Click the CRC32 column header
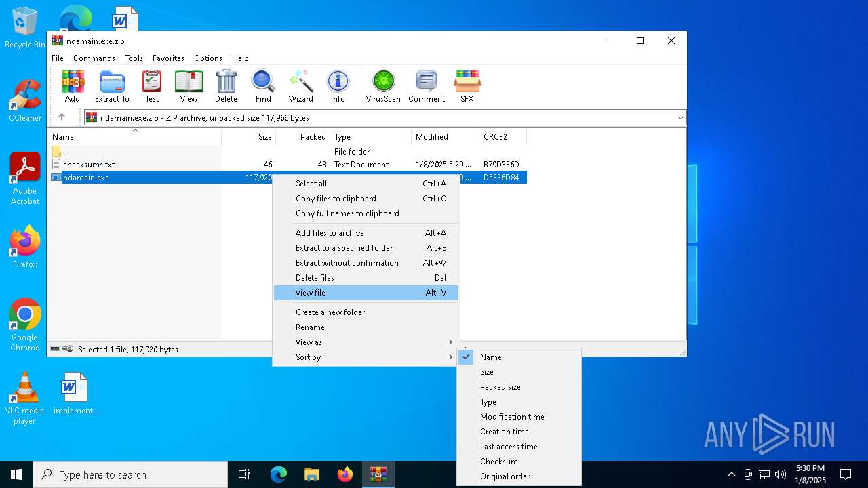 click(502, 137)
